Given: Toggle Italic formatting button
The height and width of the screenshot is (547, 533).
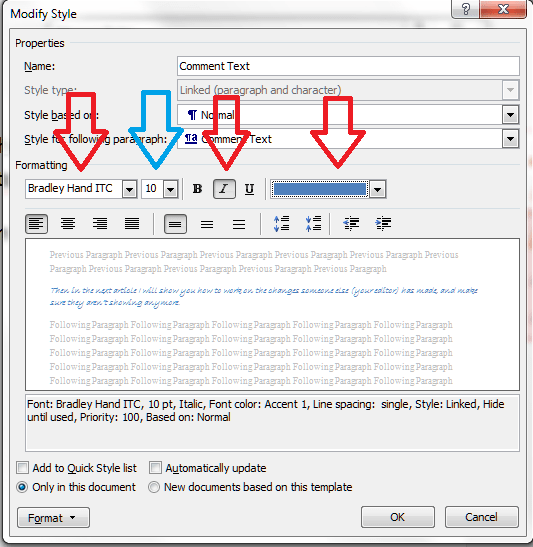Looking at the screenshot, I should (x=224, y=189).
